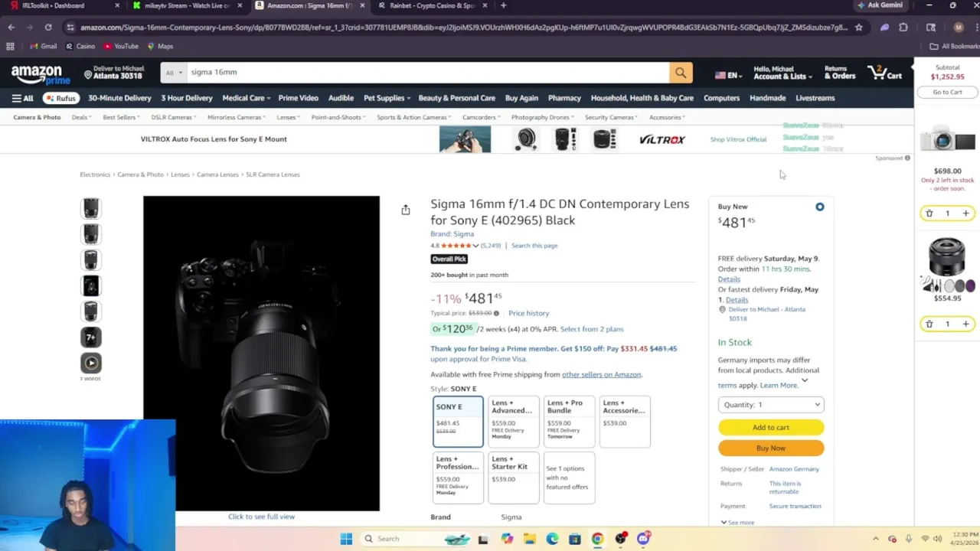Open search department All dropdown
980x551 pixels.
(x=174, y=73)
